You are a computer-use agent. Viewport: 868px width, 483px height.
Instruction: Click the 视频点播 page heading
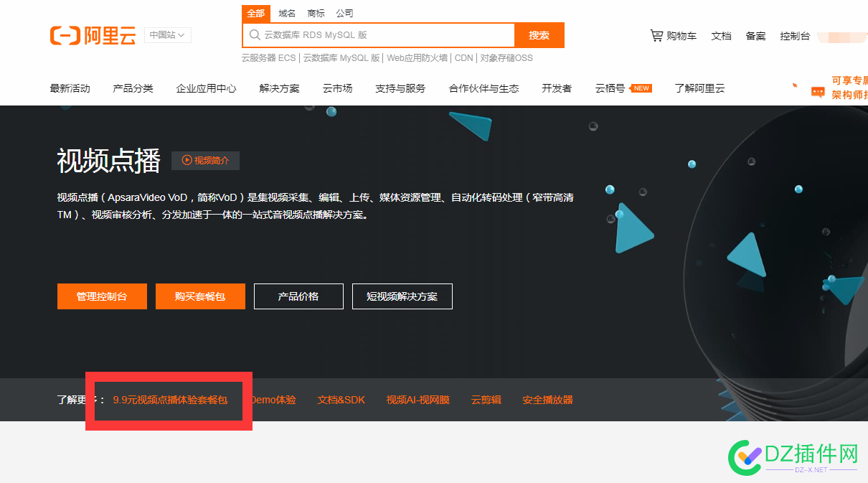(x=108, y=161)
